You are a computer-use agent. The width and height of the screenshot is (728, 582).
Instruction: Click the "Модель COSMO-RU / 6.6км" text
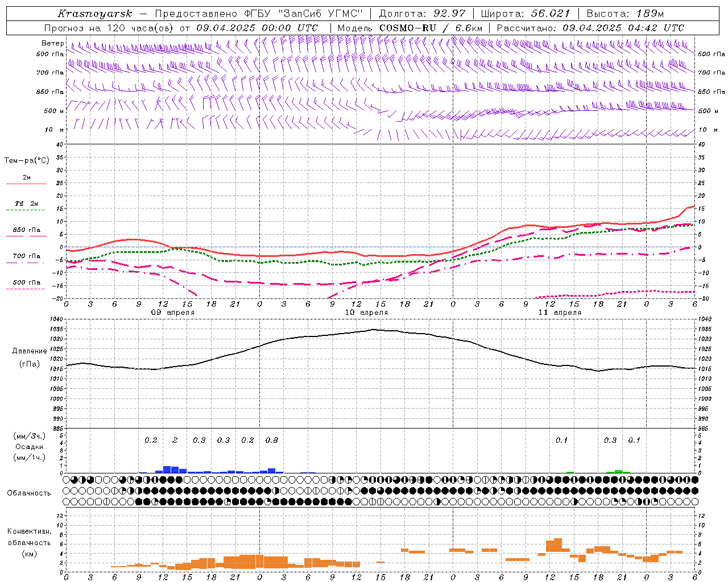coord(410,28)
